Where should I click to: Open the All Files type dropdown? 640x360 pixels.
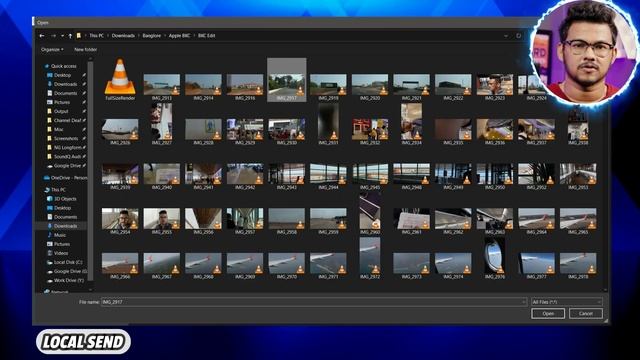pyautogui.click(x=567, y=302)
